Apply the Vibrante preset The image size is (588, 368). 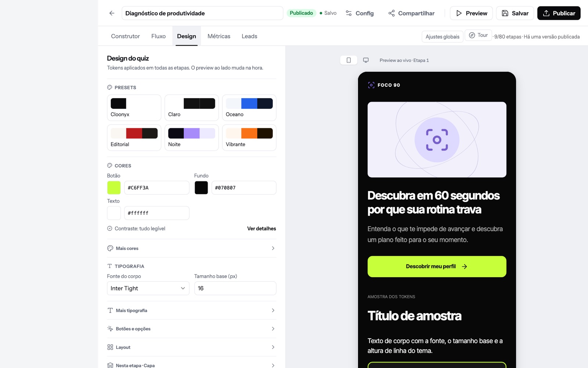[249, 138]
